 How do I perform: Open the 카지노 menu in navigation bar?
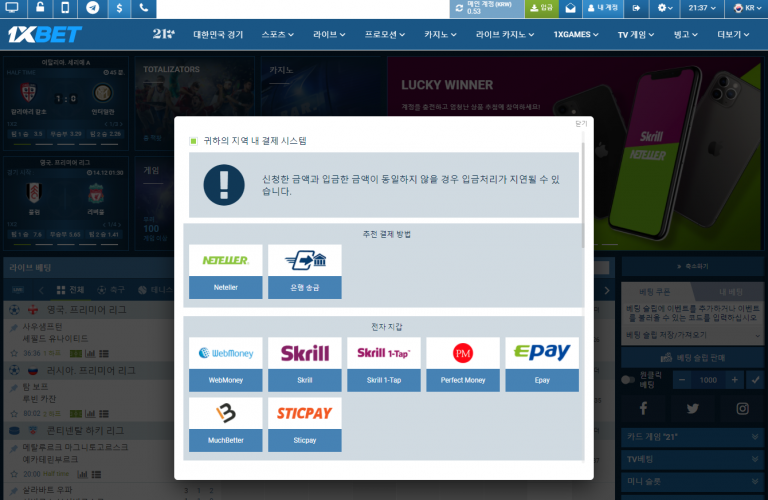tap(441, 35)
